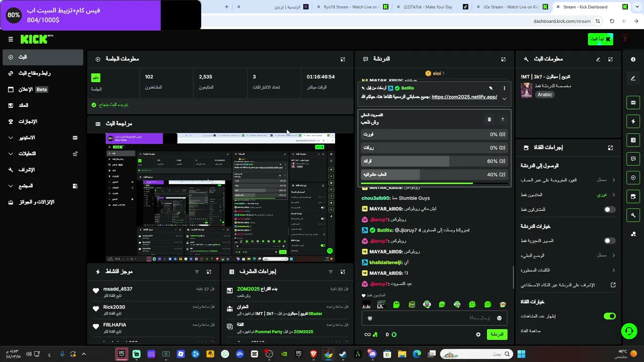This screenshot has height=362, width=644.
Task: Open الإنجازات Achievements in the sidebar
Action: [42, 122]
